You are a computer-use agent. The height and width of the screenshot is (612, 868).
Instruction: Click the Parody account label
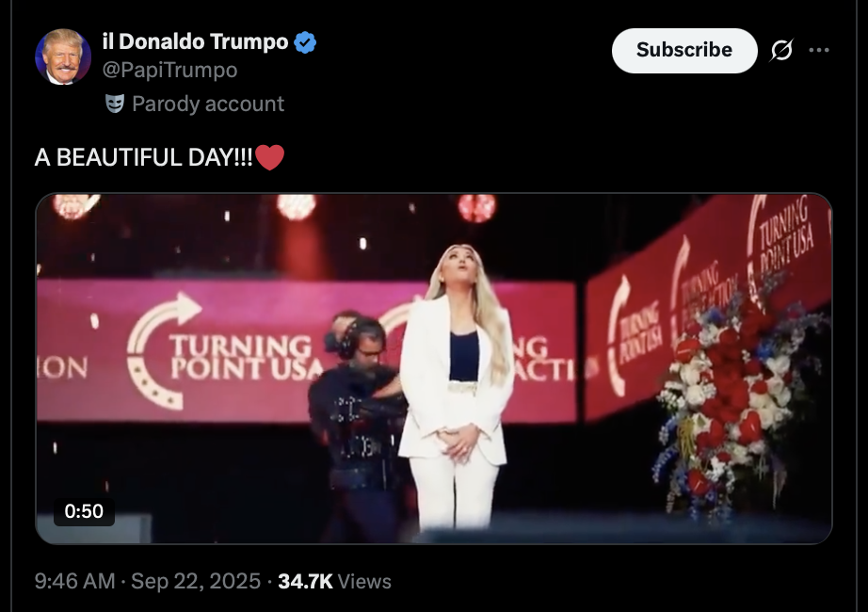point(207,104)
